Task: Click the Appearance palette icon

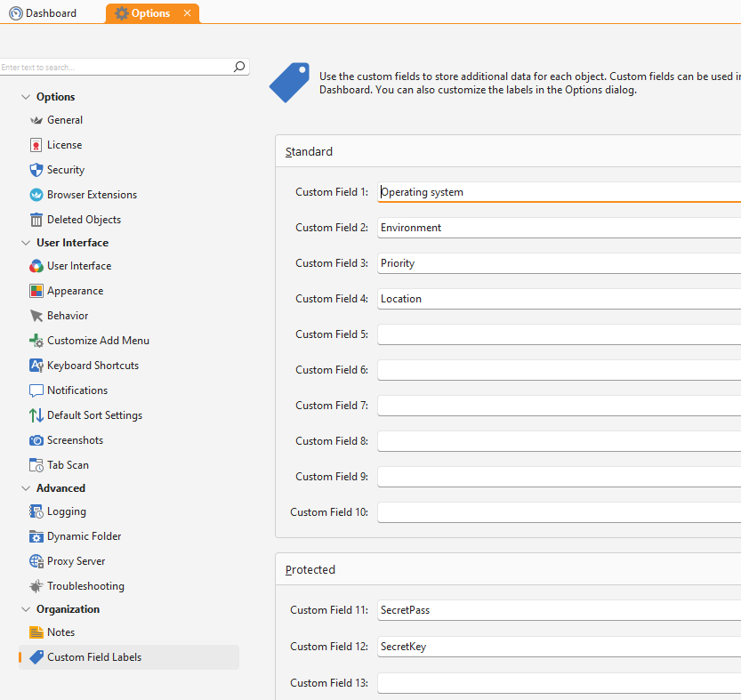Action: [x=36, y=291]
